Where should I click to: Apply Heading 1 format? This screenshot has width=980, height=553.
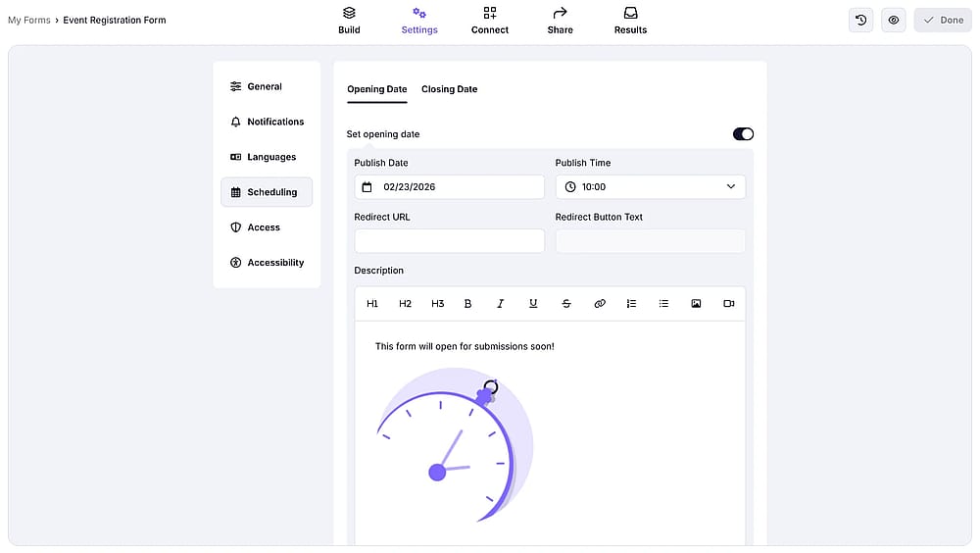(x=371, y=303)
